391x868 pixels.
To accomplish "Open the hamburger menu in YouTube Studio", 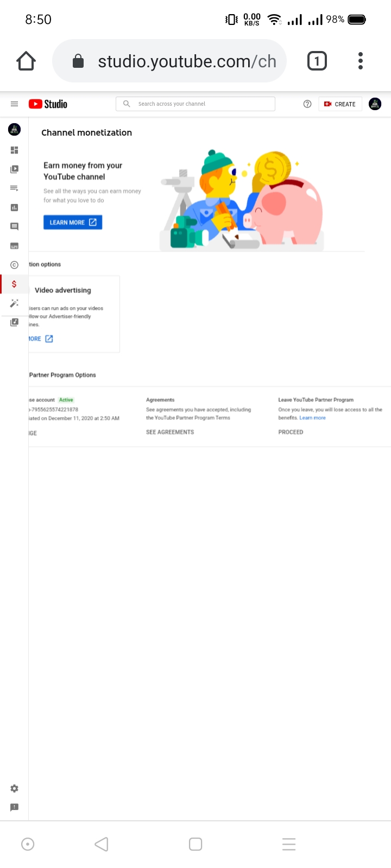I will (x=15, y=104).
